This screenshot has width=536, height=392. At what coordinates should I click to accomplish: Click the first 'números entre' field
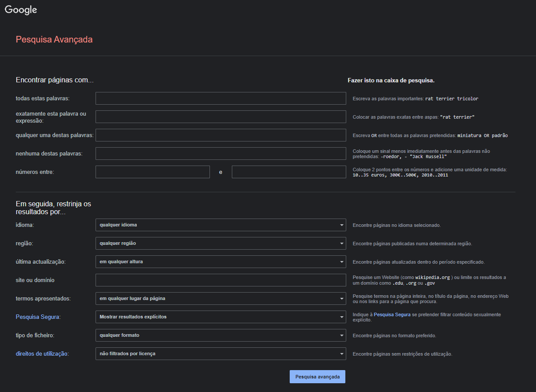153,172
